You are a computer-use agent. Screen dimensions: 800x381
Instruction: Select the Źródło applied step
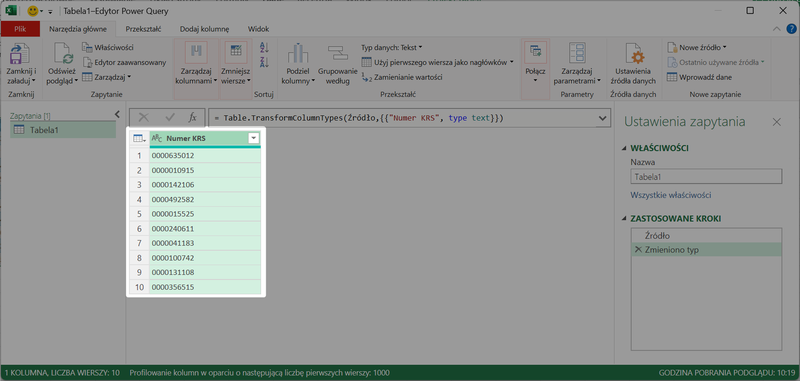706,236
